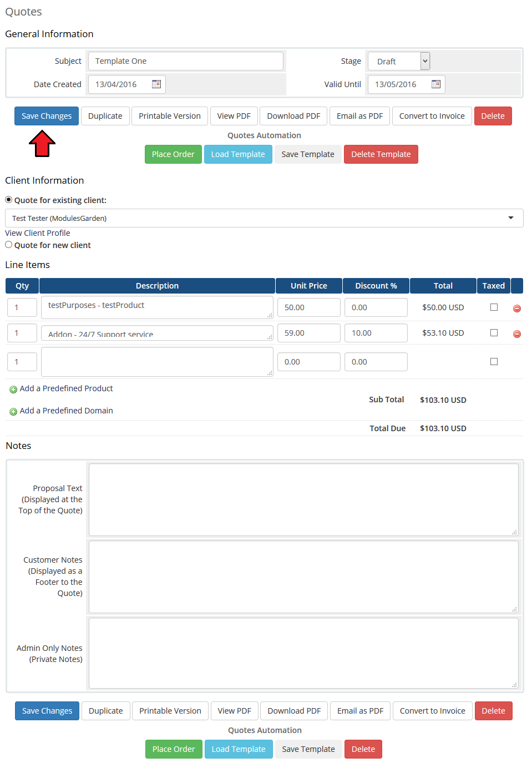Click the bottom Printable Version button
Image resolution: width=532 pixels, height=768 pixels.
[x=170, y=711]
